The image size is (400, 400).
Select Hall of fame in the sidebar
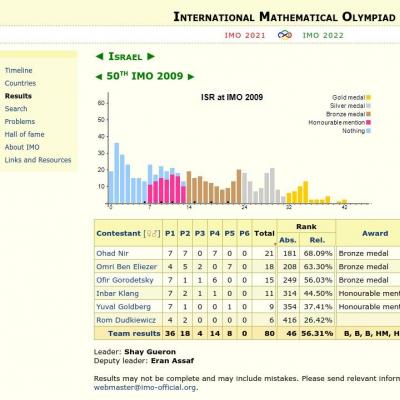point(24,134)
